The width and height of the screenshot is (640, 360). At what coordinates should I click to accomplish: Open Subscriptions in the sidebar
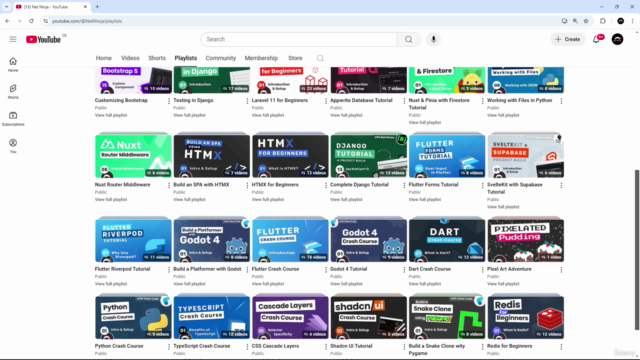[x=13, y=118]
